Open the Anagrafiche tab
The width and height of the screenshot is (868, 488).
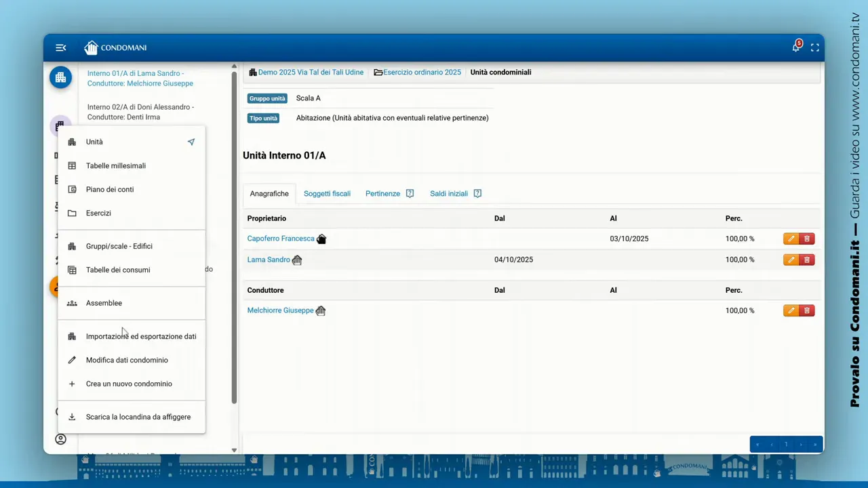pyautogui.click(x=269, y=194)
